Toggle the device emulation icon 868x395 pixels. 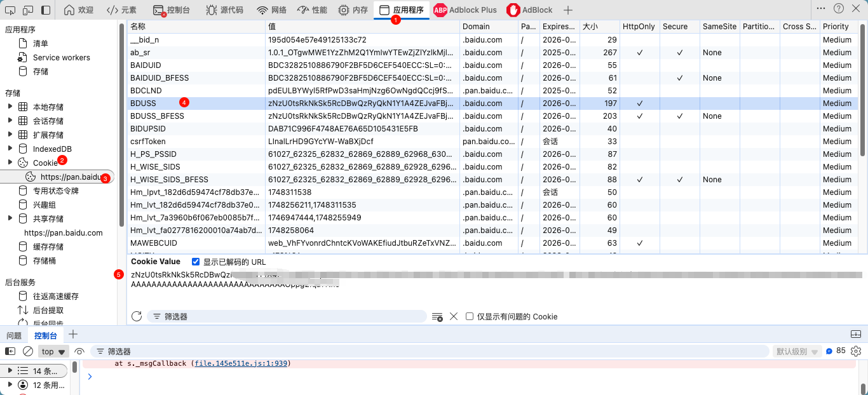[x=28, y=10]
